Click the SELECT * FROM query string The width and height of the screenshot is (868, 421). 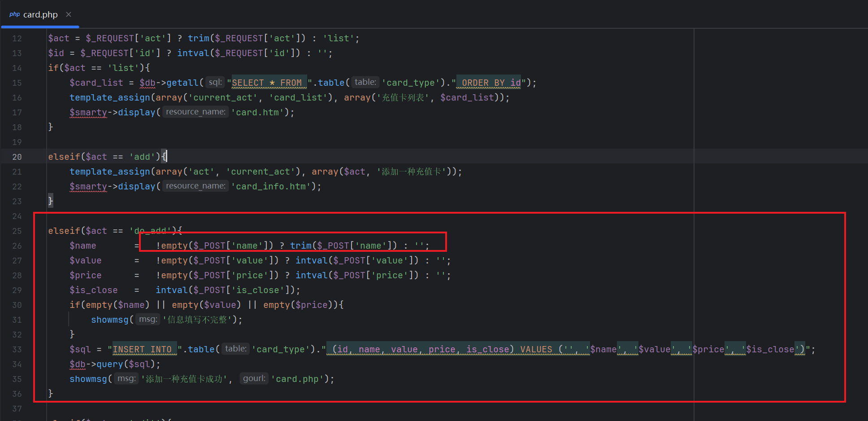click(x=269, y=83)
